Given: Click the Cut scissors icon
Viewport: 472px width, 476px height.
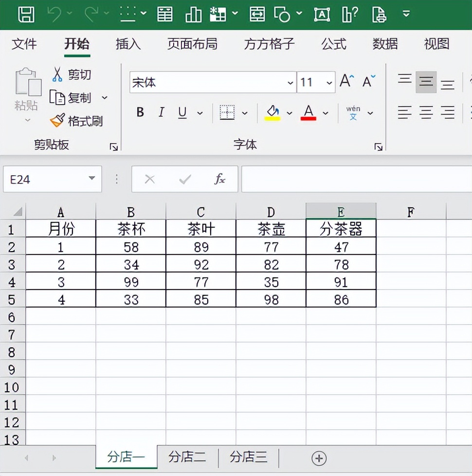Looking at the screenshot, I should pyautogui.click(x=57, y=74).
